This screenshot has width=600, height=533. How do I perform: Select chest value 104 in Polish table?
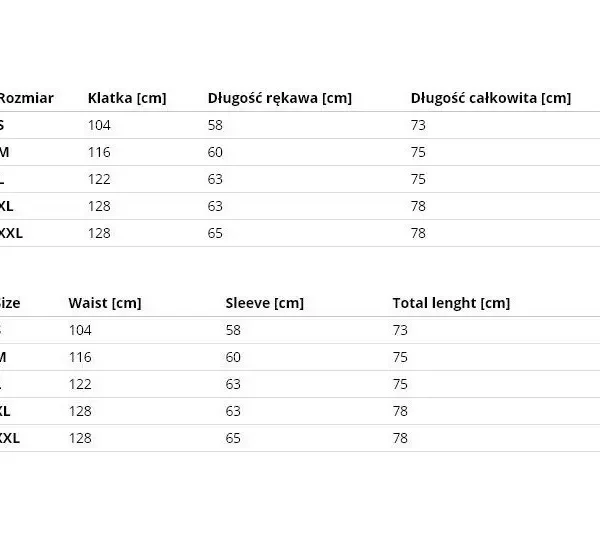[99, 125]
